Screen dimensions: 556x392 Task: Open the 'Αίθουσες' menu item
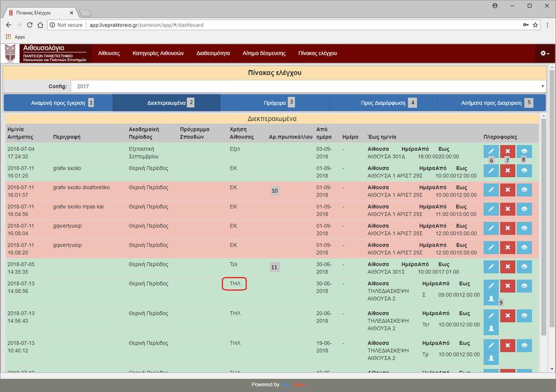[109, 53]
